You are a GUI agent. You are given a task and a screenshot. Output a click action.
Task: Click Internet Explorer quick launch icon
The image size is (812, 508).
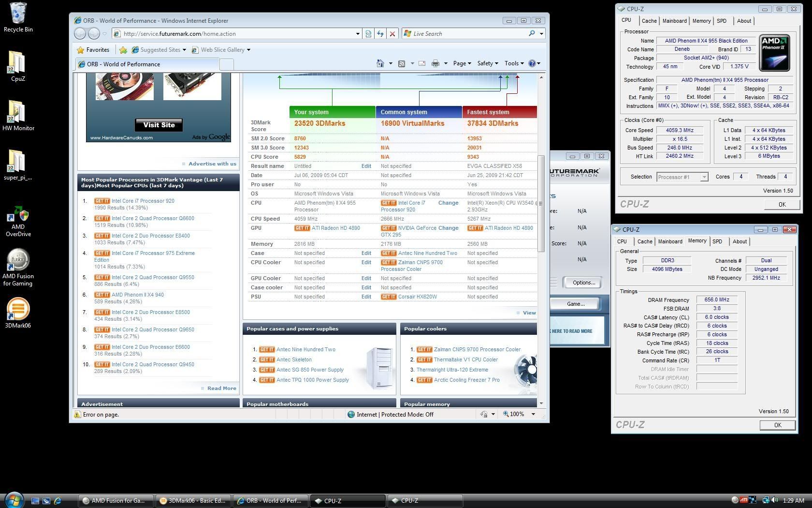(58, 501)
